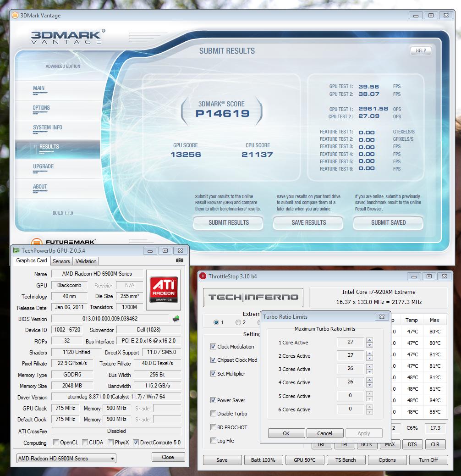This screenshot has height=476, width=461.
Task: Click the TechInferno logo in ThrottleStop
Action: tap(253, 297)
